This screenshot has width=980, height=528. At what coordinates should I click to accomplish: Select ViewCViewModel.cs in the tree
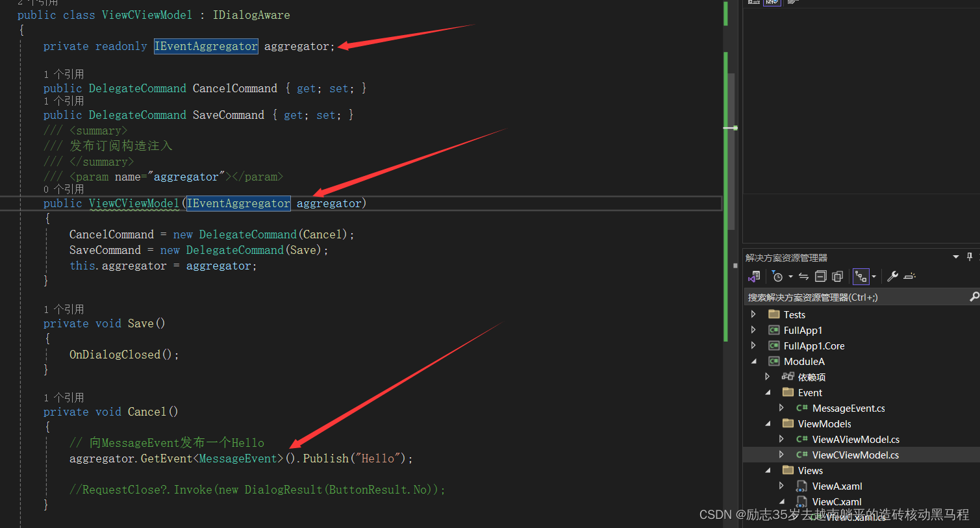(x=855, y=455)
